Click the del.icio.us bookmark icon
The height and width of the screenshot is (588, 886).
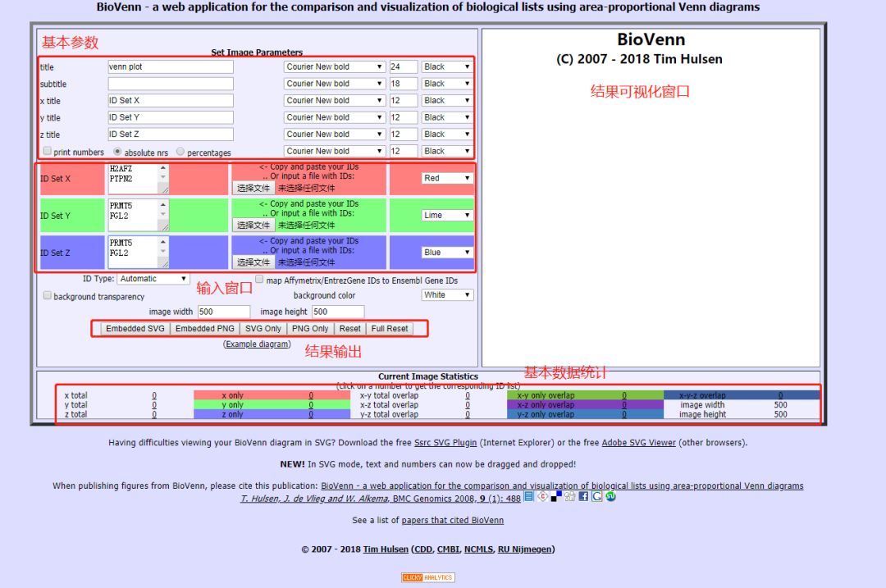(556, 496)
